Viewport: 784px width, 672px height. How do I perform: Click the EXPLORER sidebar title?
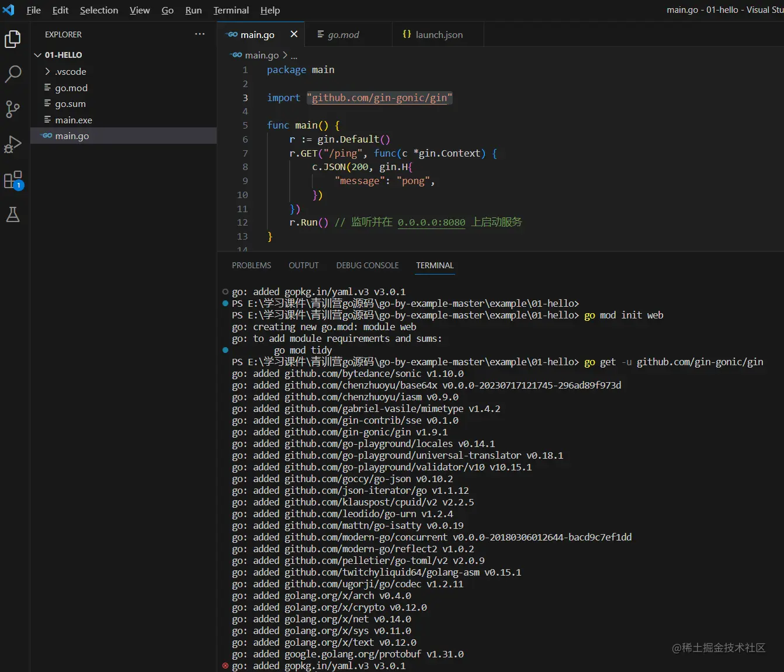click(63, 34)
